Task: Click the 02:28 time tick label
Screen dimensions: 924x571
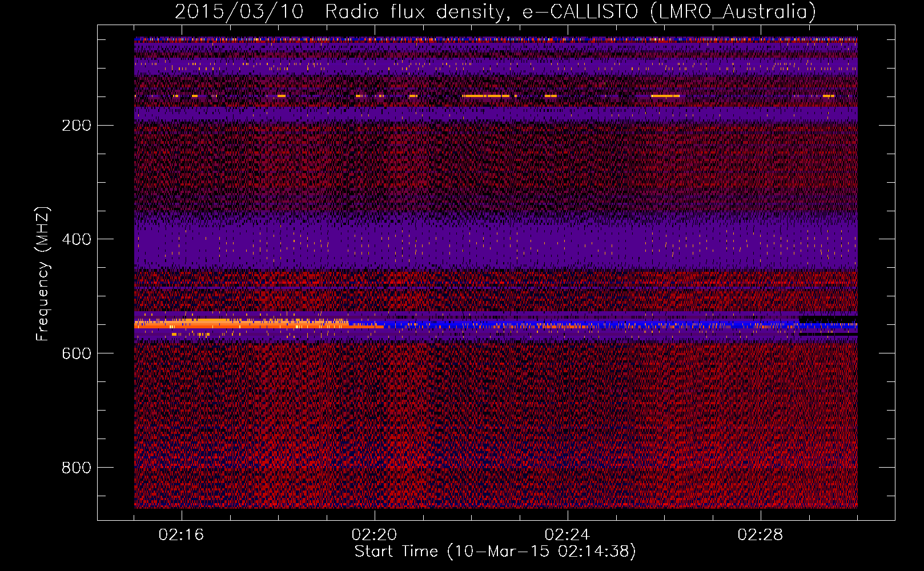Action: (x=761, y=535)
